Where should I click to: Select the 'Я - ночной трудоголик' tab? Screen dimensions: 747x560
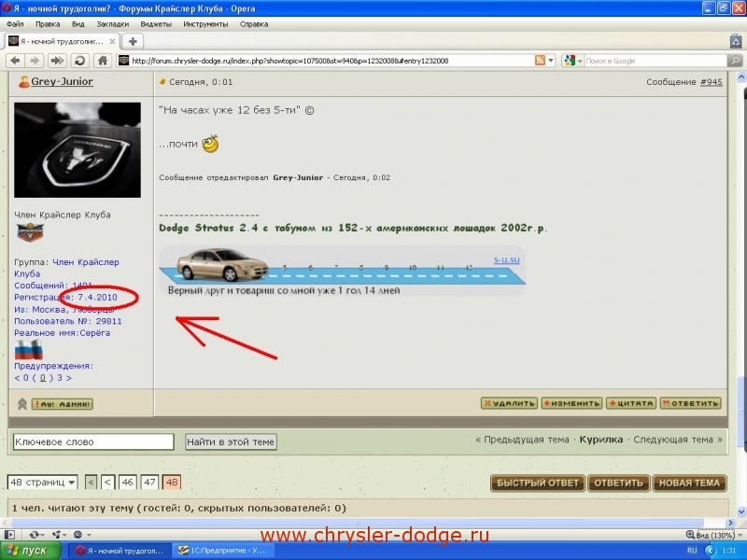coord(62,41)
